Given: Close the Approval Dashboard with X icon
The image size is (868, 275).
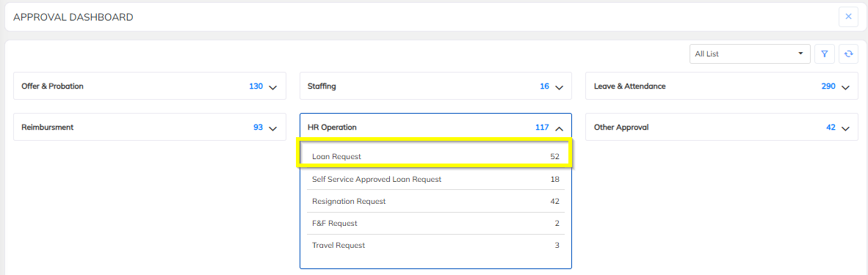Looking at the screenshot, I should 848,17.
